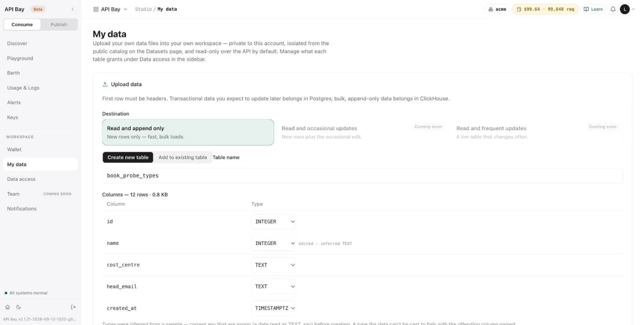This screenshot has width=644, height=325.
Task: Open the Data access sidebar item
Action: tap(21, 179)
